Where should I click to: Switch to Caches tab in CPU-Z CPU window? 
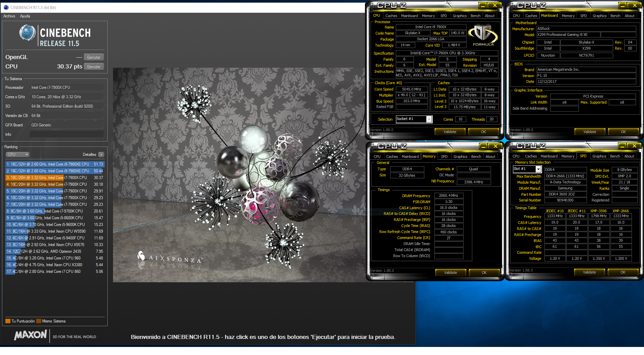point(391,16)
